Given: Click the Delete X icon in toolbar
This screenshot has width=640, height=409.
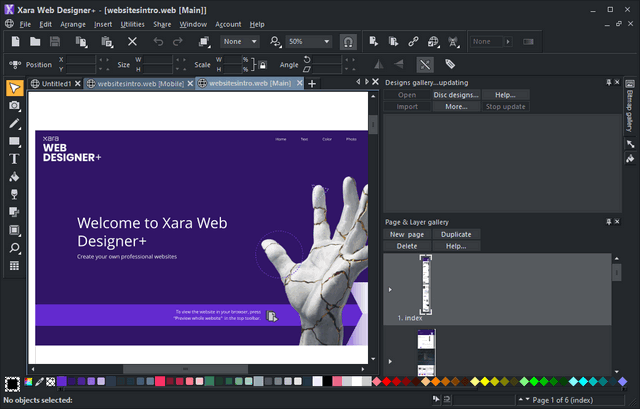Looking at the screenshot, I should click(132, 42).
